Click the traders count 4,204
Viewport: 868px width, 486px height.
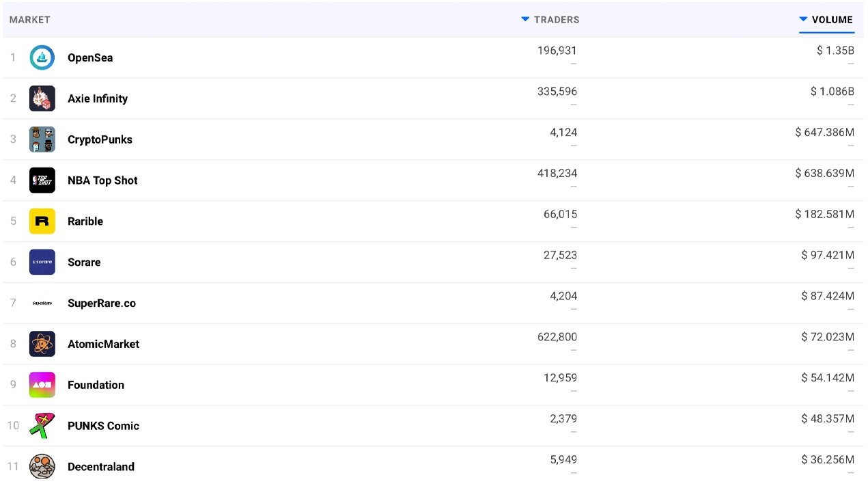point(563,296)
